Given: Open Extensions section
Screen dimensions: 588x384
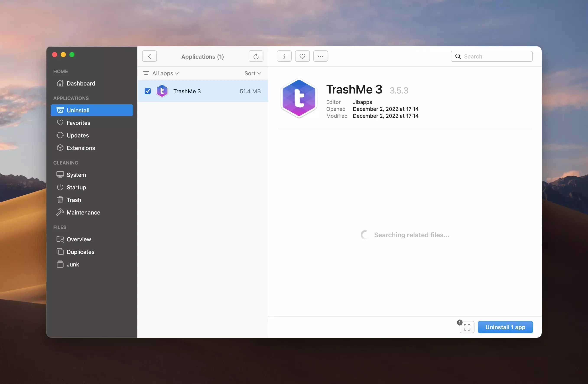Looking at the screenshot, I should coord(92,148).
